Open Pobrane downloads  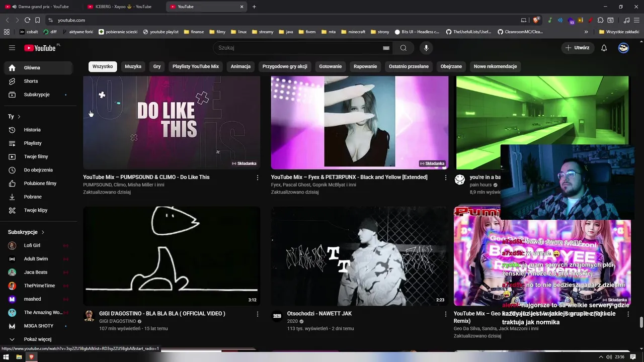tap(38, 197)
